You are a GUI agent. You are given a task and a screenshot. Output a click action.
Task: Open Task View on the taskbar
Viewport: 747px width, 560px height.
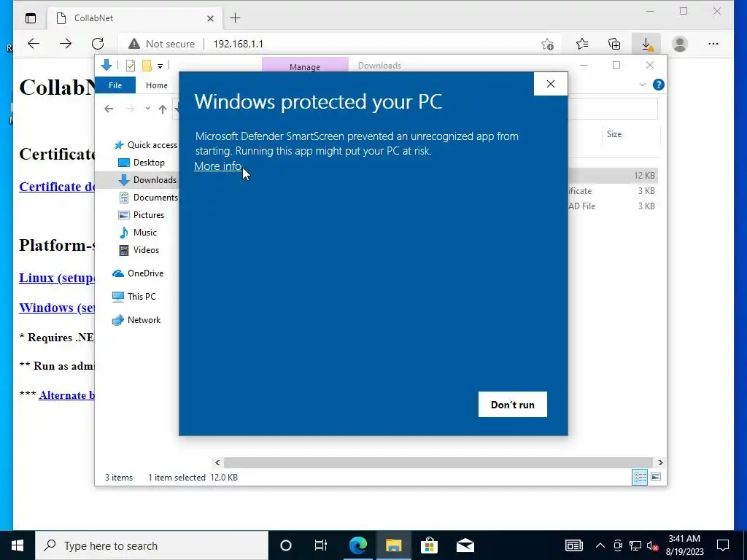pyautogui.click(x=321, y=545)
